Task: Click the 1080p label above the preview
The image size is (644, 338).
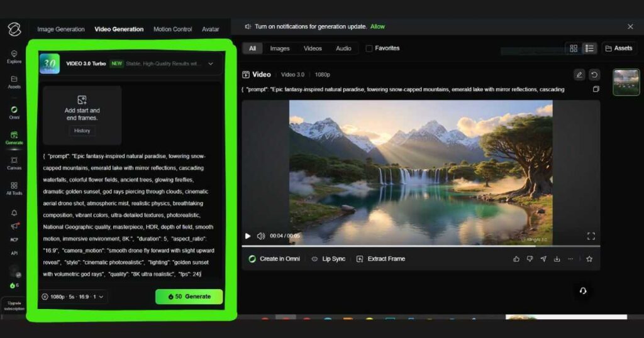Action: point(323,75)
